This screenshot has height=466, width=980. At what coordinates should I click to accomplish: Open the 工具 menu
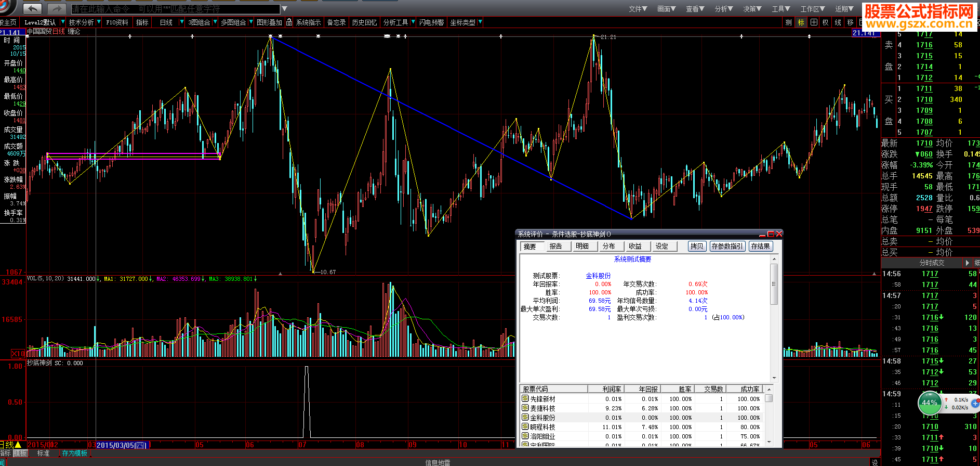pos(780,9)
